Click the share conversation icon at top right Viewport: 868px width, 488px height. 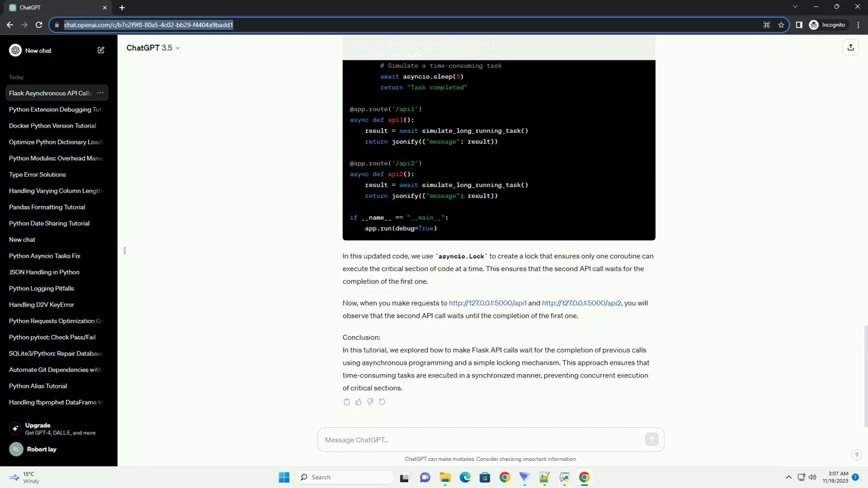pos(850,47)
